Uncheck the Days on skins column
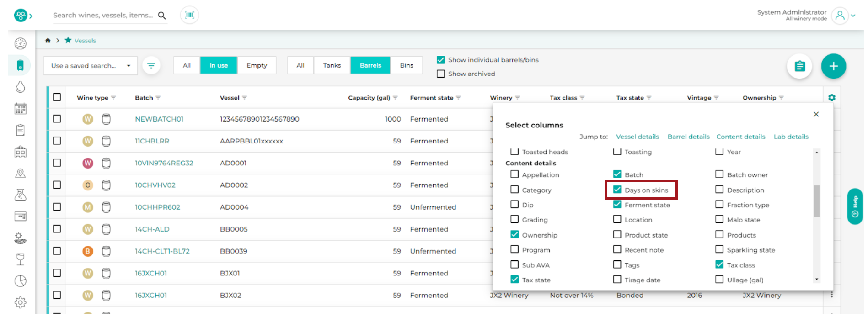 [617, 190]
